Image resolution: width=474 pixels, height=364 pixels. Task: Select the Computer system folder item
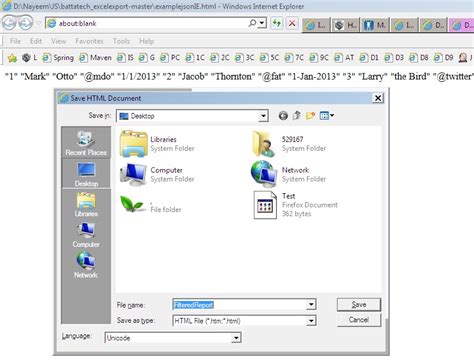(x=157, y=174)
